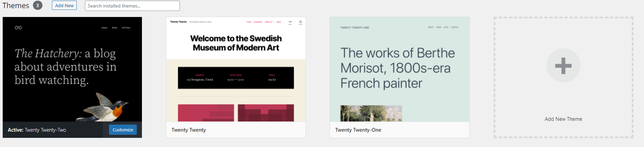Click the installed themes count badge
The image size is (644, 147).
[38, 5]
